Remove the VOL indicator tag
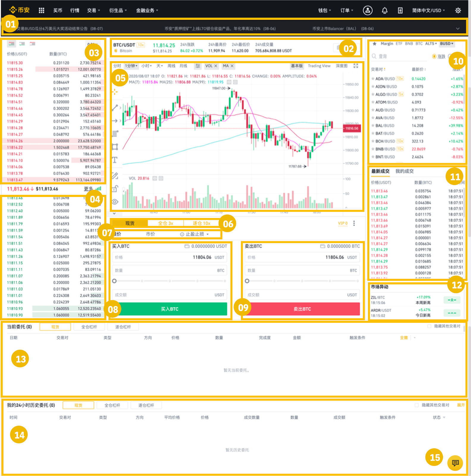The image size is (471, 476). pyautogui.click(x=216, y=66)
